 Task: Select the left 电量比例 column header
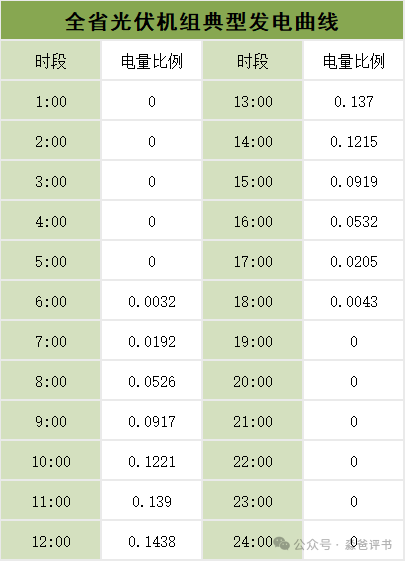point(152,60)
